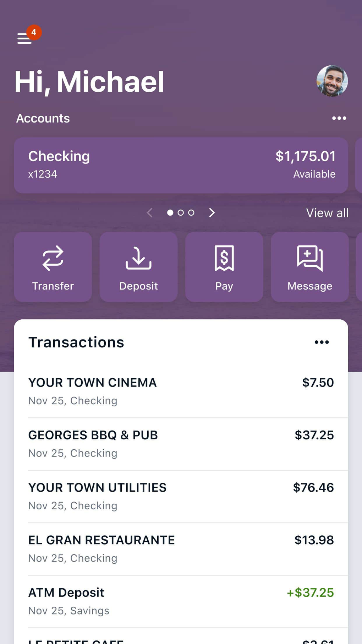Open the hamburger menu with notification badge

click(25, 38)
